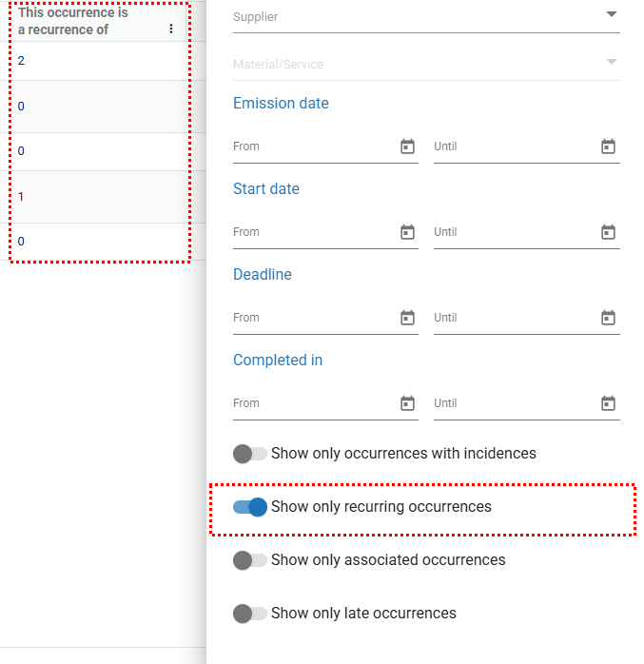Turn on Show only late occurrences

[x=250, y=614]
